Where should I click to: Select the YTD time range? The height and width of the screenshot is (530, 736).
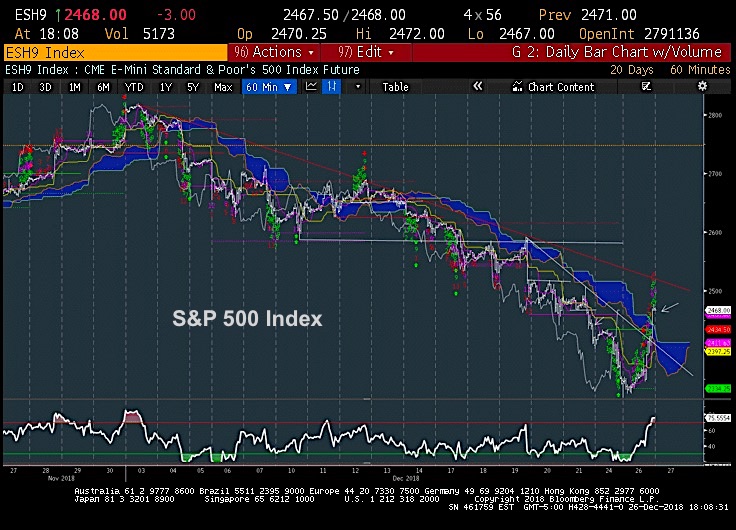coord(134,87)
